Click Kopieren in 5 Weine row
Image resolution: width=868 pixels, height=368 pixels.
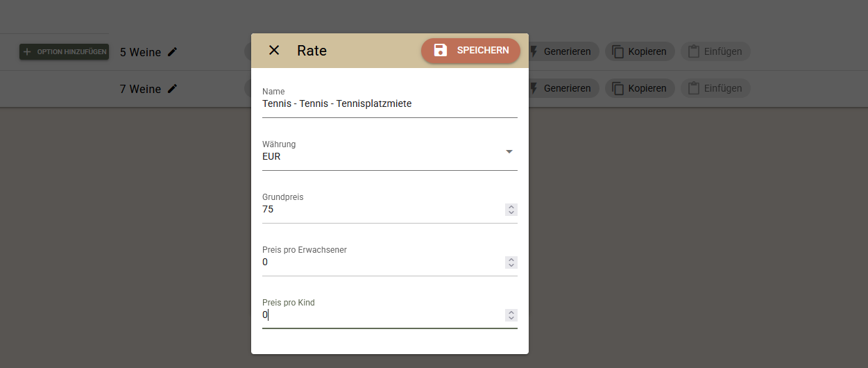pos(640,51)
